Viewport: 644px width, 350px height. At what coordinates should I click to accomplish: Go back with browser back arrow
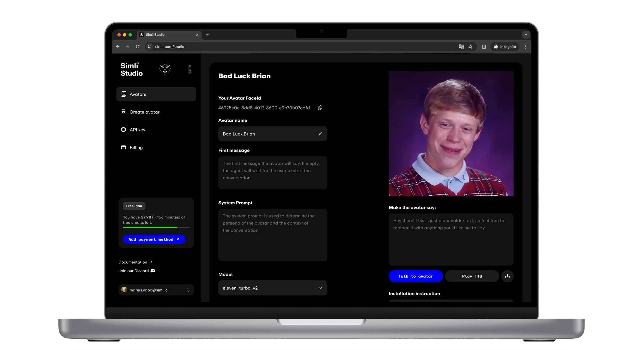click(118, 47)
